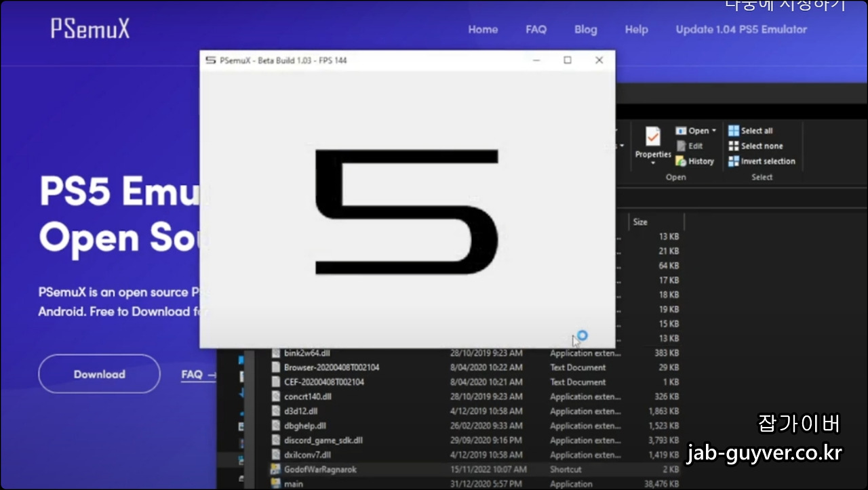Image resolution: width=868 pixels, height=490 pixels.
Task: Click the Download button on webpage
Action: [100, 374]
